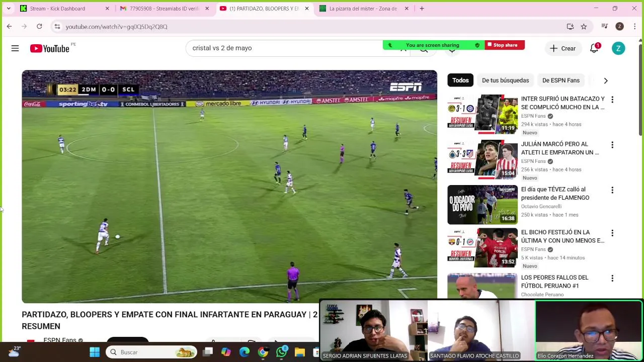644x362 pixels.
Task: Switch to Streamlabs ID verification tab
Action: click(164, 9)
